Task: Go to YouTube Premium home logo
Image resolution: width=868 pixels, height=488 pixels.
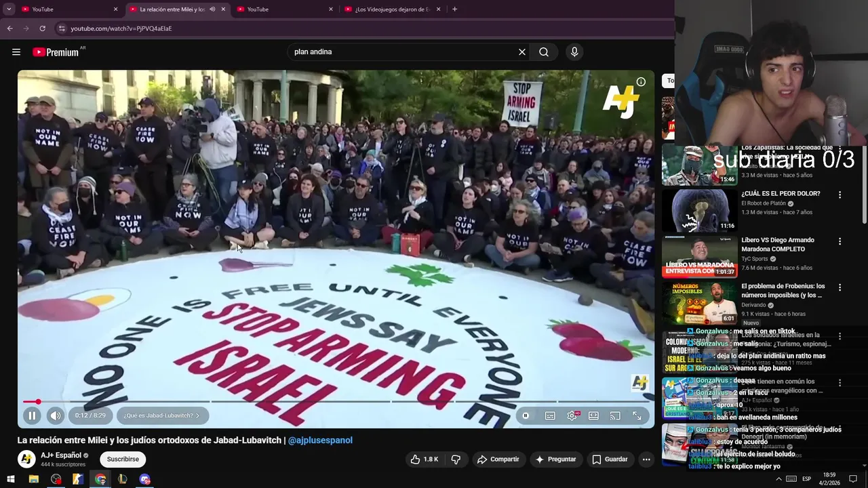Action: 56,52
